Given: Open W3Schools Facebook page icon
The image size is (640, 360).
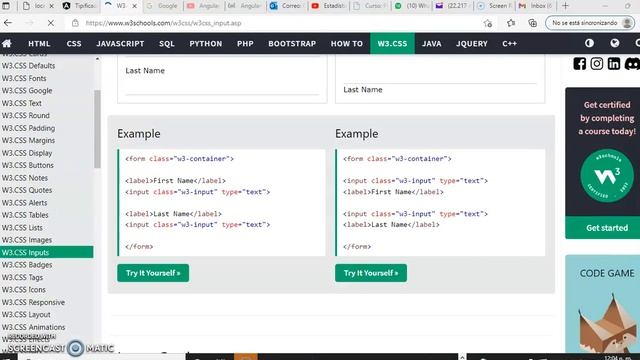Looking at the screenshot, I should point(580,64).
